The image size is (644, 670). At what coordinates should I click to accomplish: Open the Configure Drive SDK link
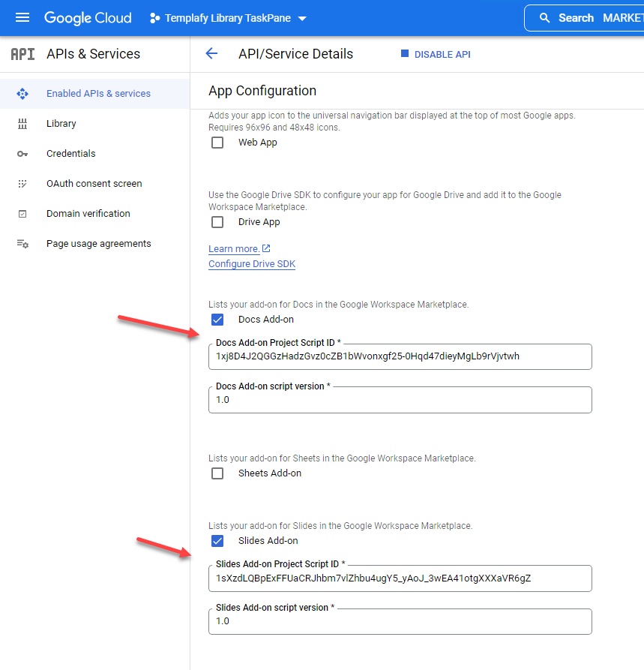[x=252, y=264]
